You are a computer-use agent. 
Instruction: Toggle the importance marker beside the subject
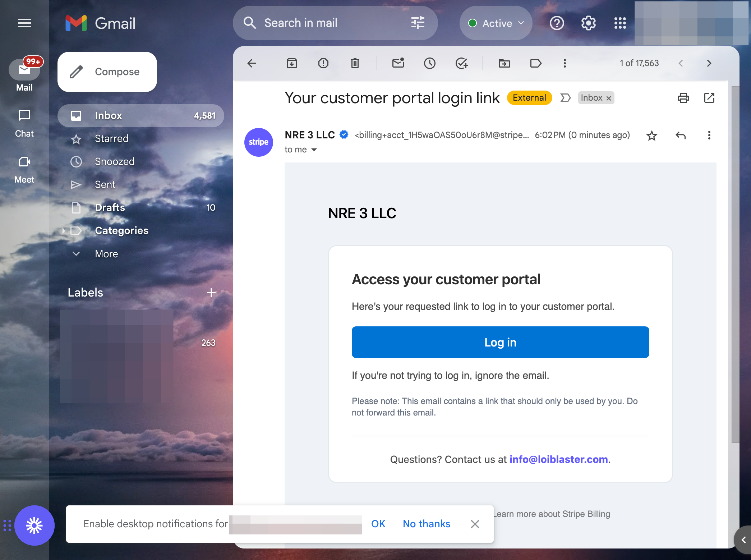[x=565, y=98]
